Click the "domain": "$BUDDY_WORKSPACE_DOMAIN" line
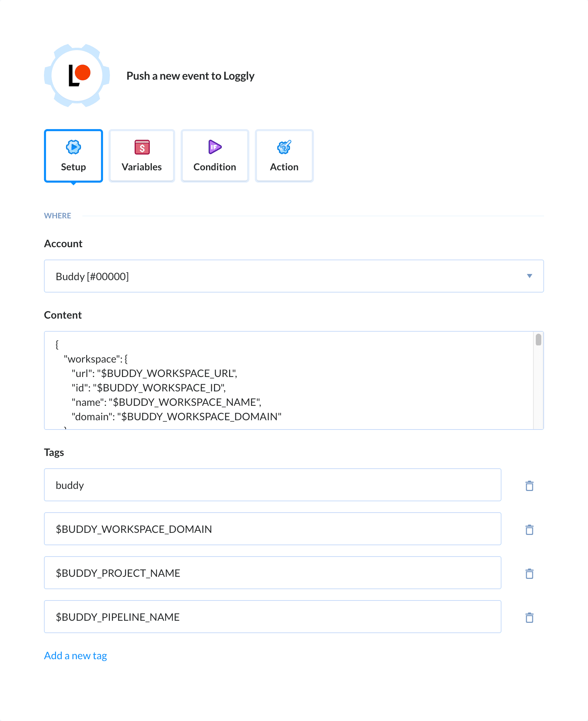 (176, 416)
